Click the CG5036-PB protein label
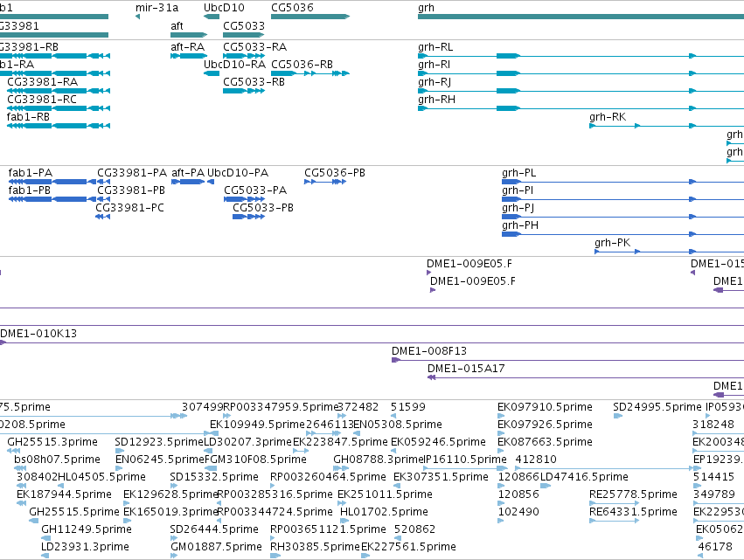Image resolution: width=744 pixels, height=560 pixels. tap(335, 173)
